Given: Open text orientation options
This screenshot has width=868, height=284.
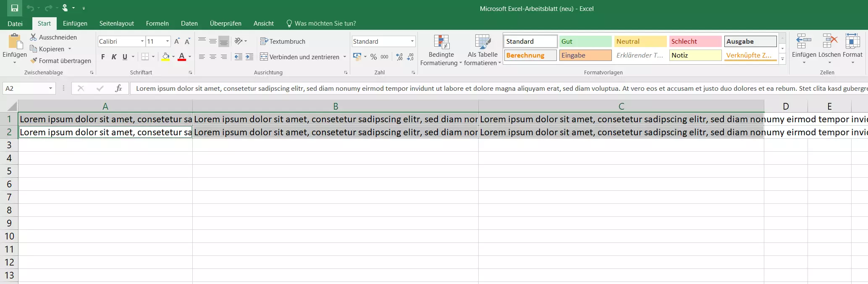Looking at the screenshot, I should 241,41.
